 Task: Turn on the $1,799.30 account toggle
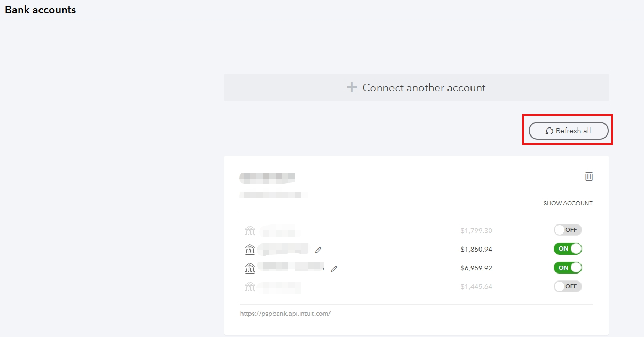point(568,230)
